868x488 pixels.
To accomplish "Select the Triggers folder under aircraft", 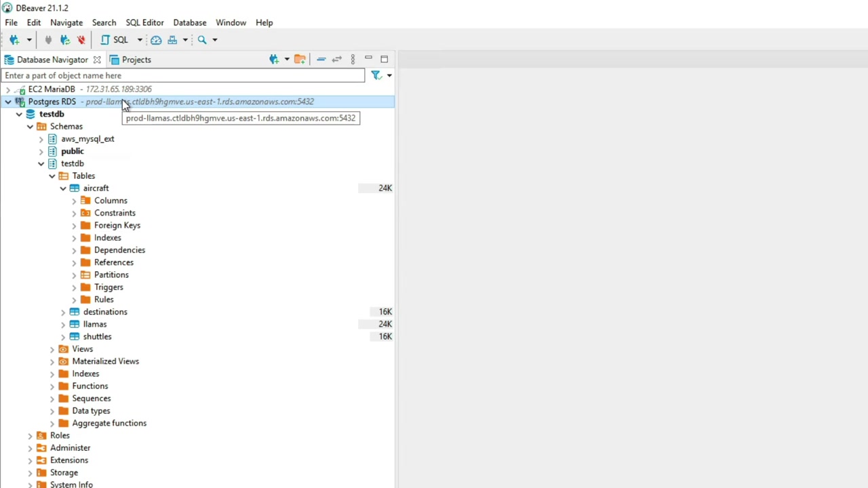I will point(108,287).
